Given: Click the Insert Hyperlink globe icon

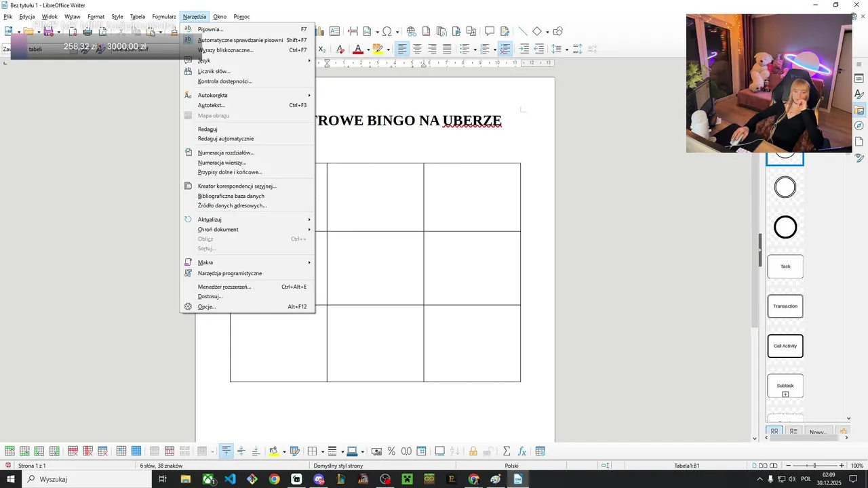Looking at the screenshot, I should [x=412, y=31].
